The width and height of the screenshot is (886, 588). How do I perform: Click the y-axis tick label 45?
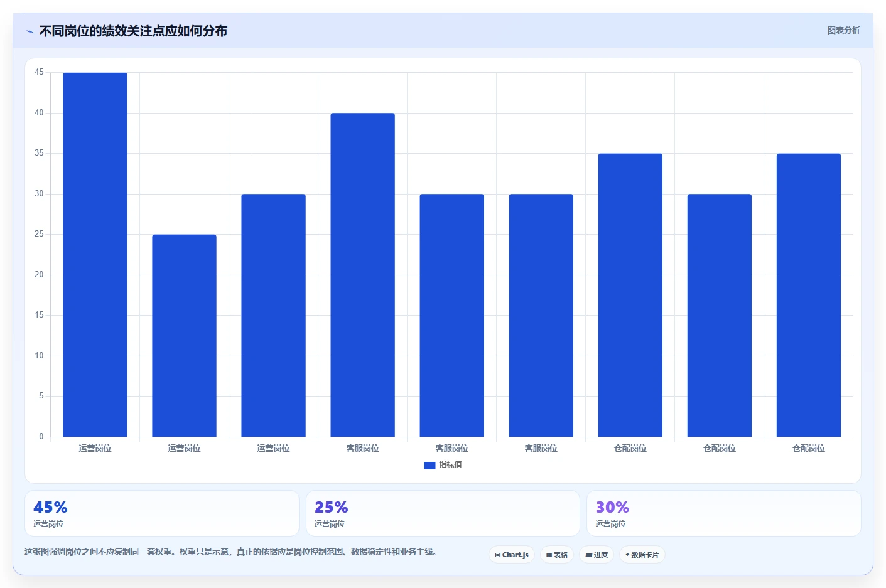pos(39,72)
